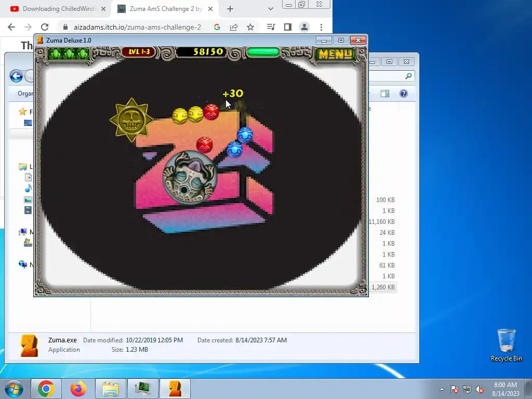The width and height of the screenshot is (532, 399).
Task: Click the stone frog shooter
Action: 189,178
